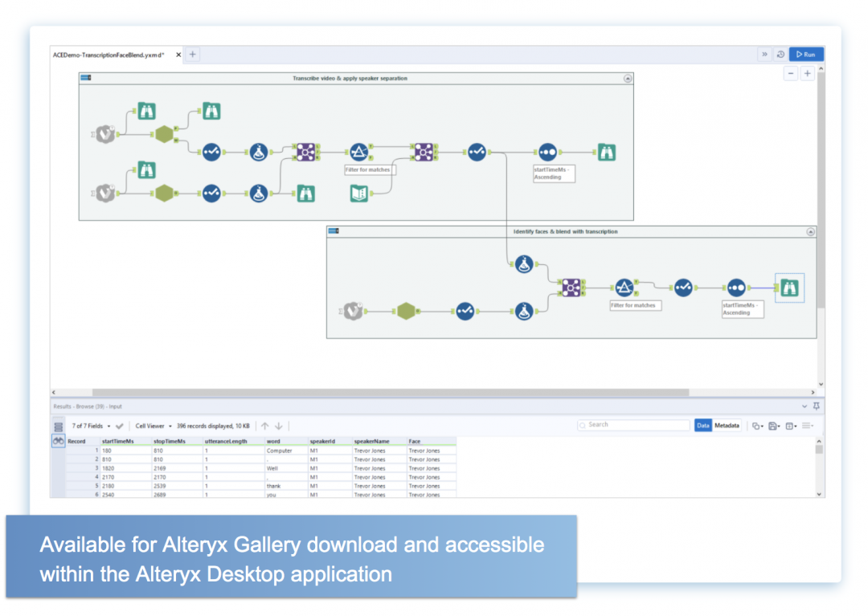Viewport: 868px width, 616px height.
Task: Select the Browse tool after the Transcribe Sort tool
Action: [x=607, y=152]
